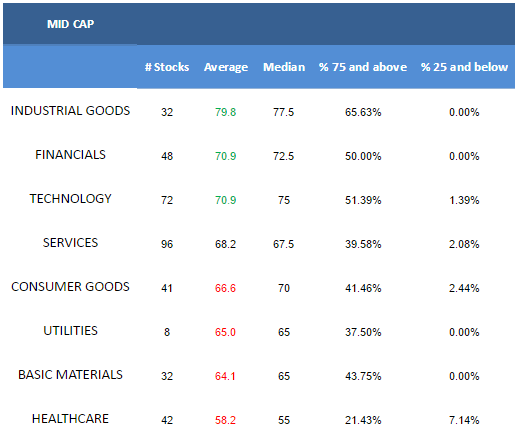
Task: Click the Median column header
Action: click(x=284, y=67)
